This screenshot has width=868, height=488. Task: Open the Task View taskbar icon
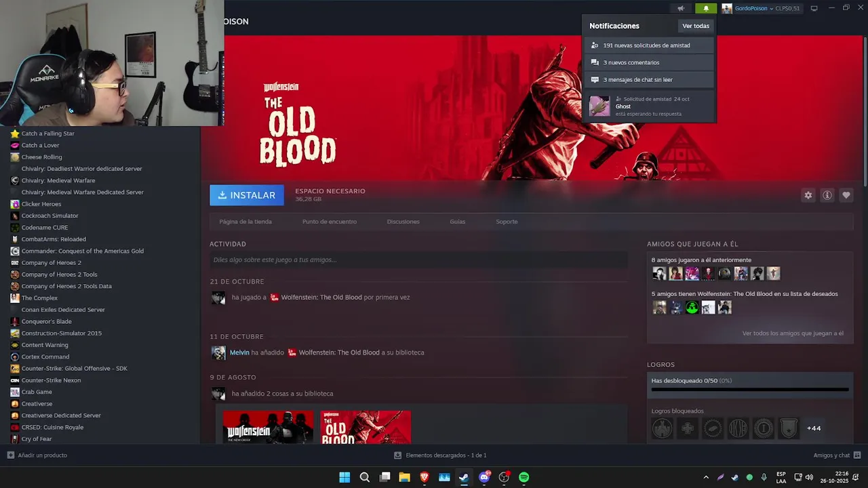point(384,477)
